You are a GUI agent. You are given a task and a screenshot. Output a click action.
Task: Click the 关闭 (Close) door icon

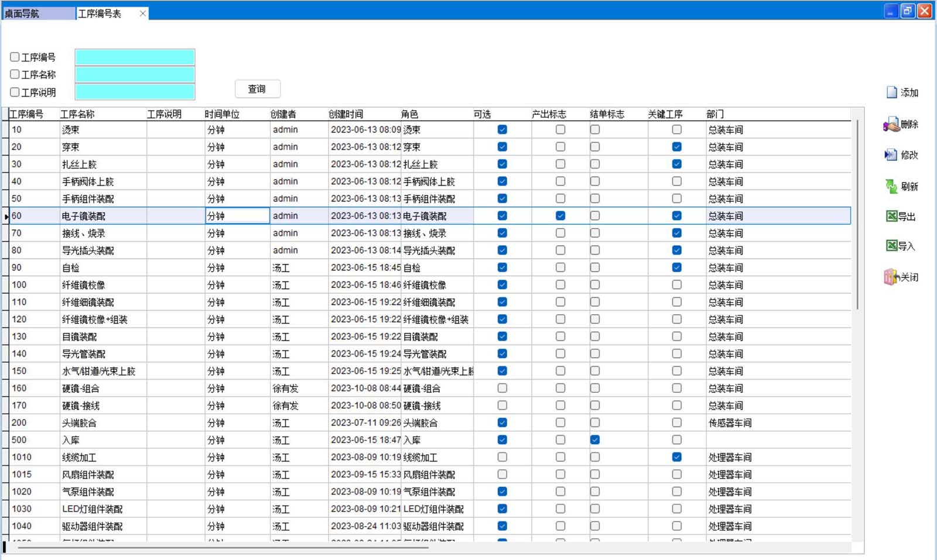pos(891,277)
